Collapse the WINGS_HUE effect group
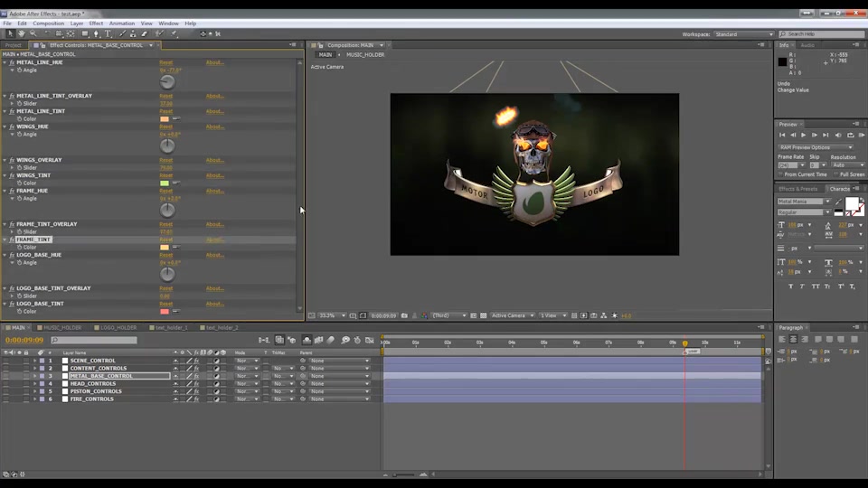This screenshot has height=488, width=868. pyautogui.click(x=5, y=127)
